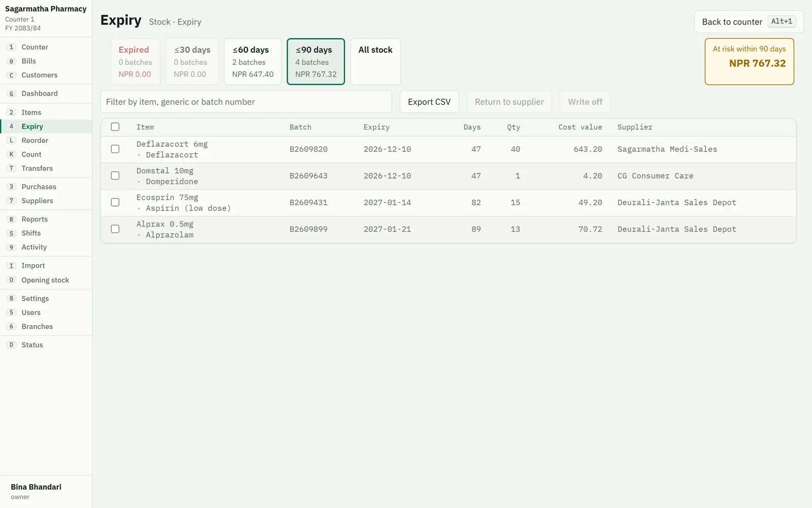Open Shifts in the sidebar
The height and width of the screenshot is (508, 812).
[46, 233]
